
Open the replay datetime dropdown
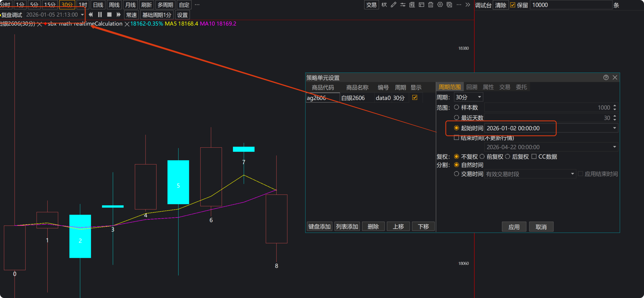click(82, 15)
